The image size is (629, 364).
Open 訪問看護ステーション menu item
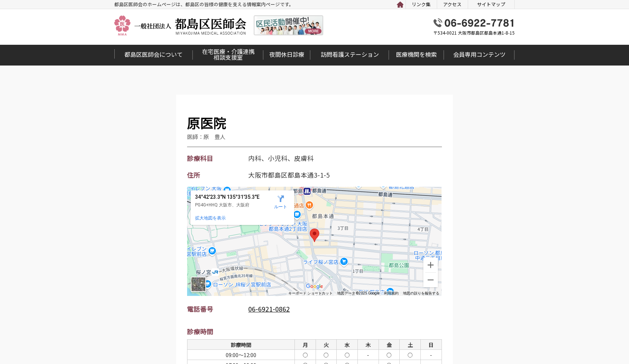pyautogui.click(x=349, y=55)
